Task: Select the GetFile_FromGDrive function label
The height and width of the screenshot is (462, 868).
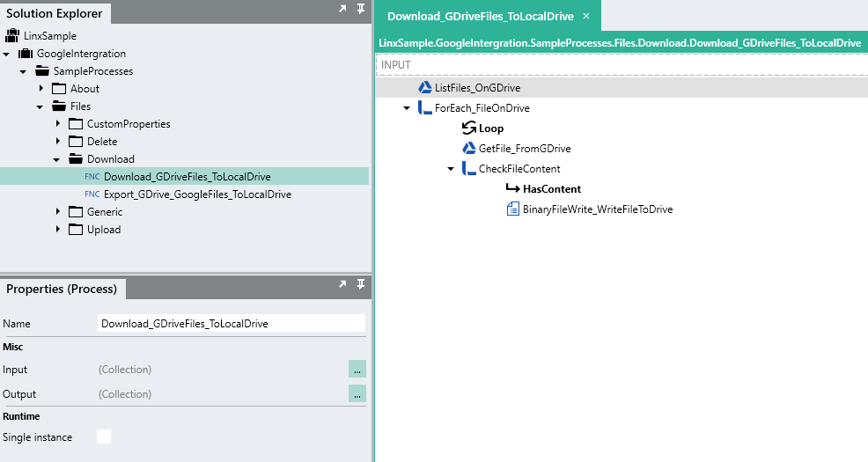Action: pos(525,149)
